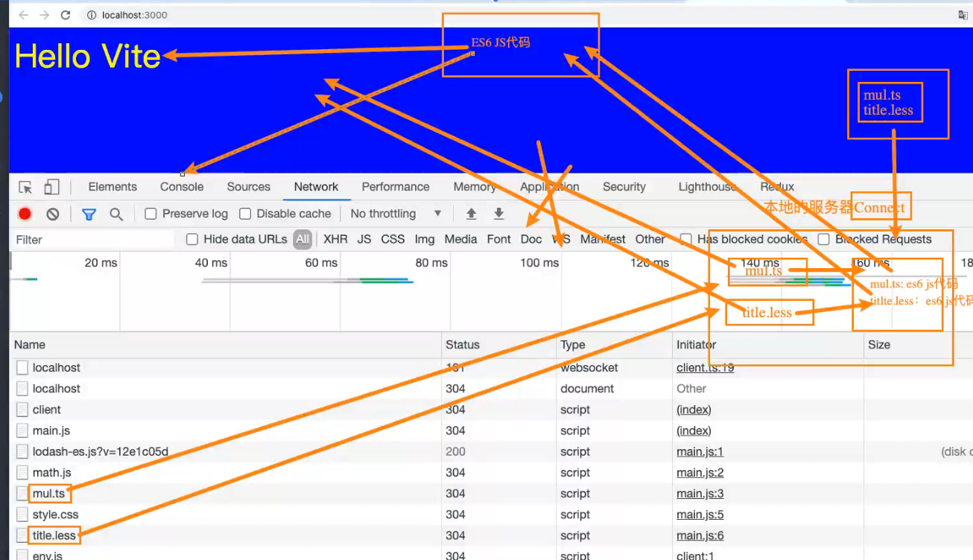The image size is (973, 560).
Task: Click the export HAR download icon
Action: coord(499,214)
